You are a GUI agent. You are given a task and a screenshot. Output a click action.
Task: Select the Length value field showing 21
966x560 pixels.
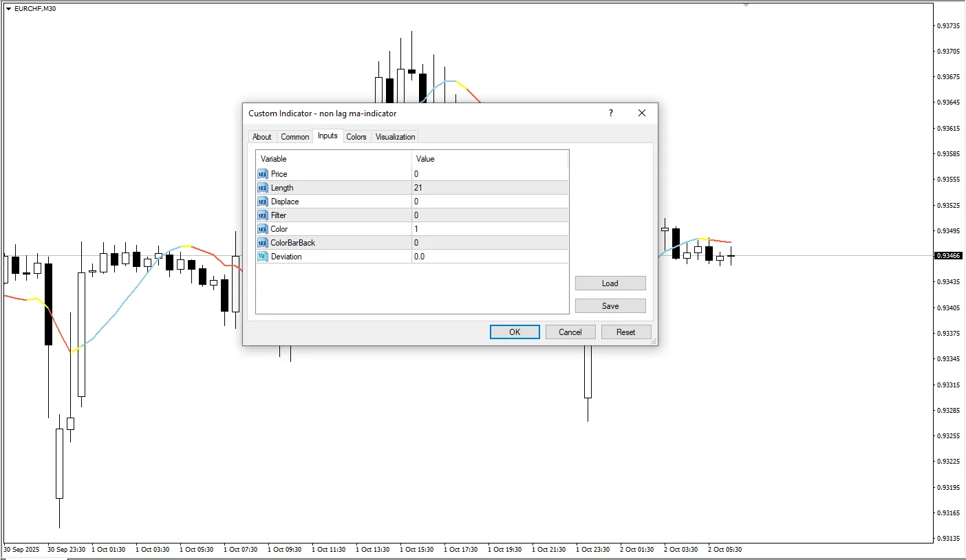489,188
